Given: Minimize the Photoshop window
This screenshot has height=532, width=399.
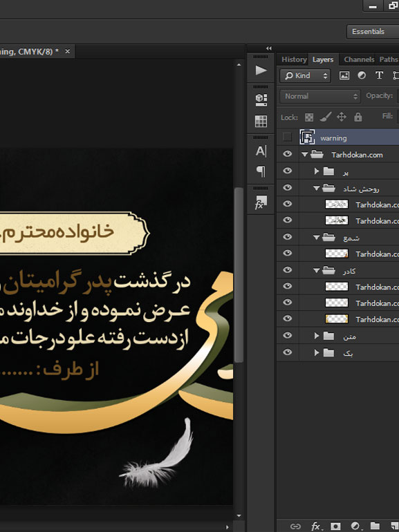Looking at the screenshot, I should (373, 6).
